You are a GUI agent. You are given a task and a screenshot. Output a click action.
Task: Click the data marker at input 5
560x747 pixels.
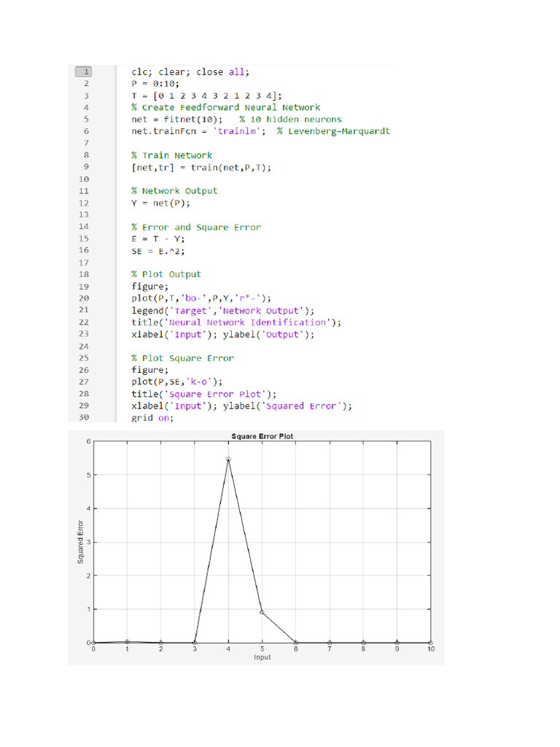click(262, 612)
